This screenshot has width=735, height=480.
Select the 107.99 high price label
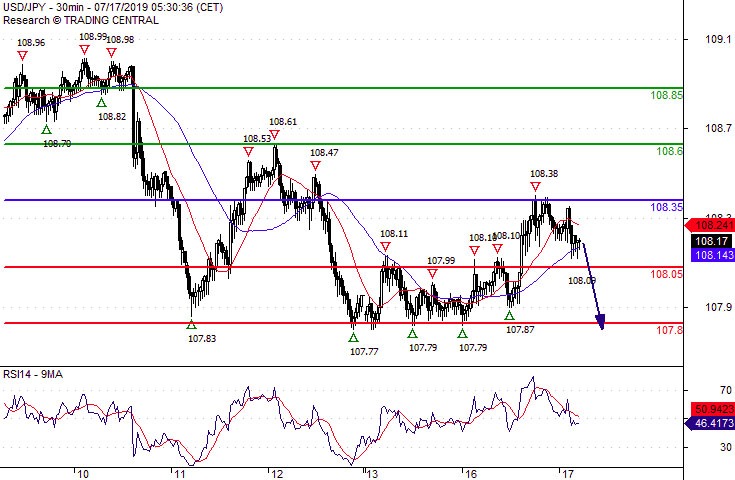(x=441, y=261)
